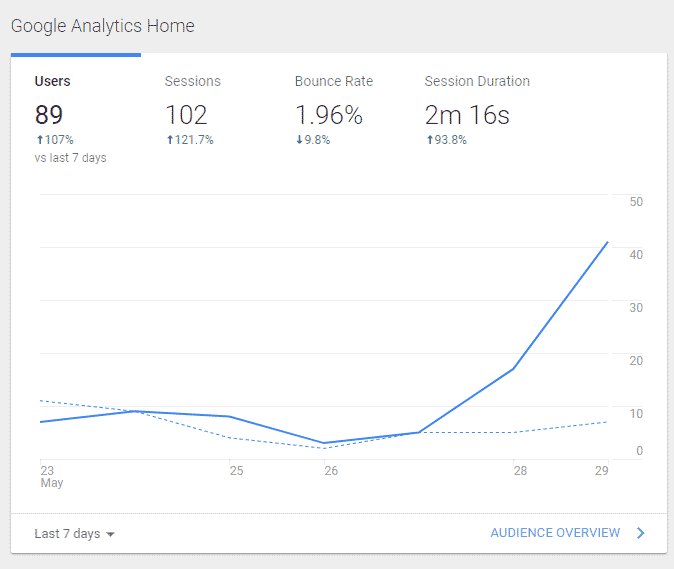Viewport: 674px width, 569px height.
Task: Click the 93.8% session duration increase indicator
Action: coord(446,140)
